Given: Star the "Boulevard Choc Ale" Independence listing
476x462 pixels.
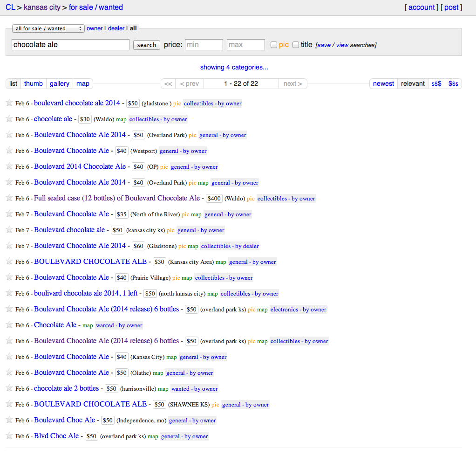Looking at the screenshot, I should click(x=9, y=420).
